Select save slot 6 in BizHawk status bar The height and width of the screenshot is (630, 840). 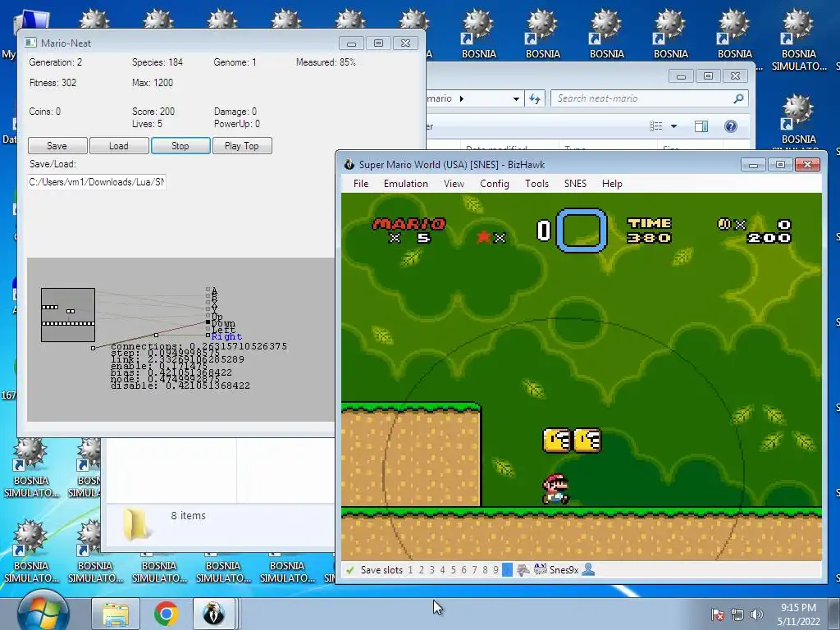(464, 570)
